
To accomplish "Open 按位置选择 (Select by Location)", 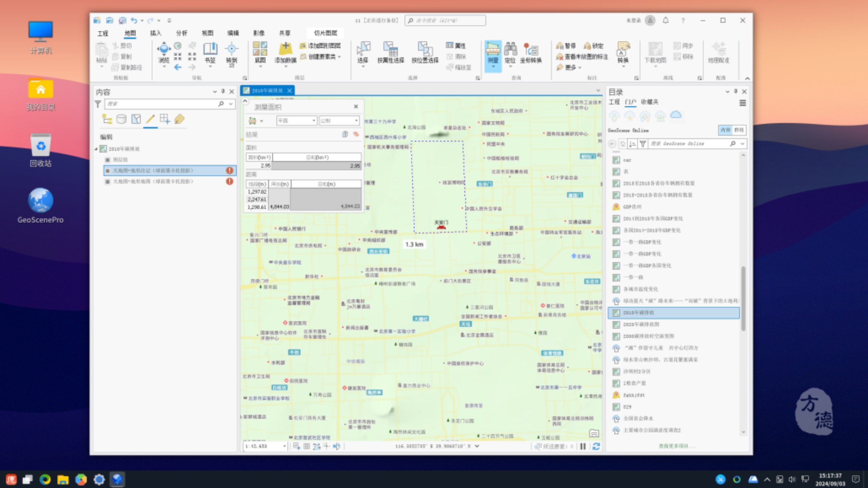I will tap(425, 53).
